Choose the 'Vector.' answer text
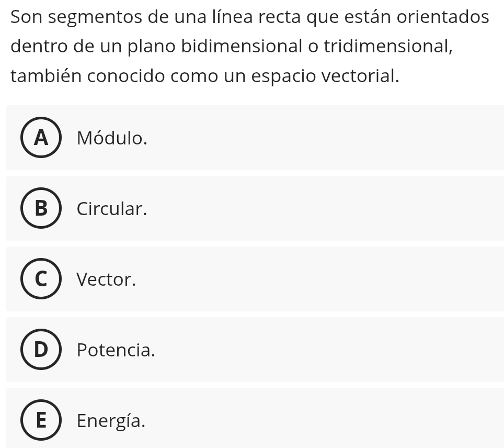504x448 pixels. coord(106,280)
